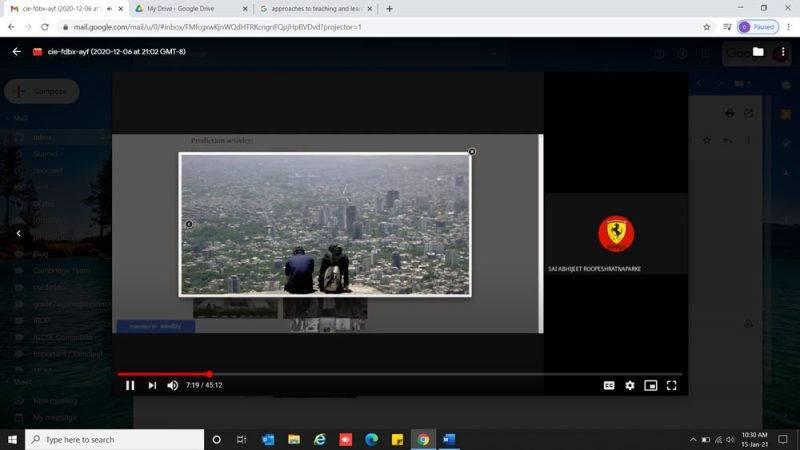800x450 pixels.
Task: Open Microsoft Word from the taskbar
Action: pos(449,439)
